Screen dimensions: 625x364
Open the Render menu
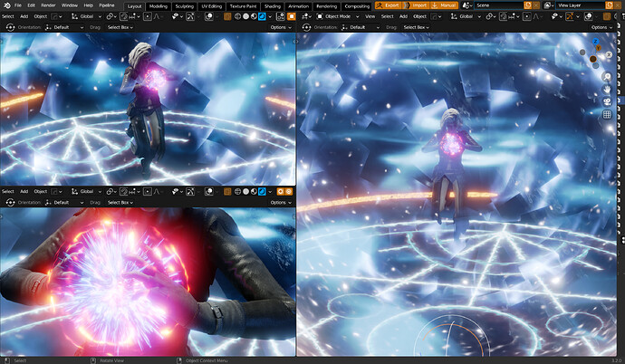[48, 5]
